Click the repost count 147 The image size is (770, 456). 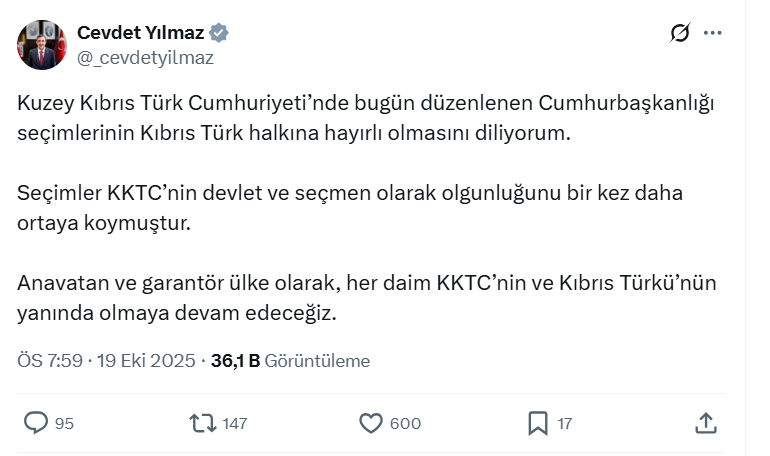click(234, 424)
